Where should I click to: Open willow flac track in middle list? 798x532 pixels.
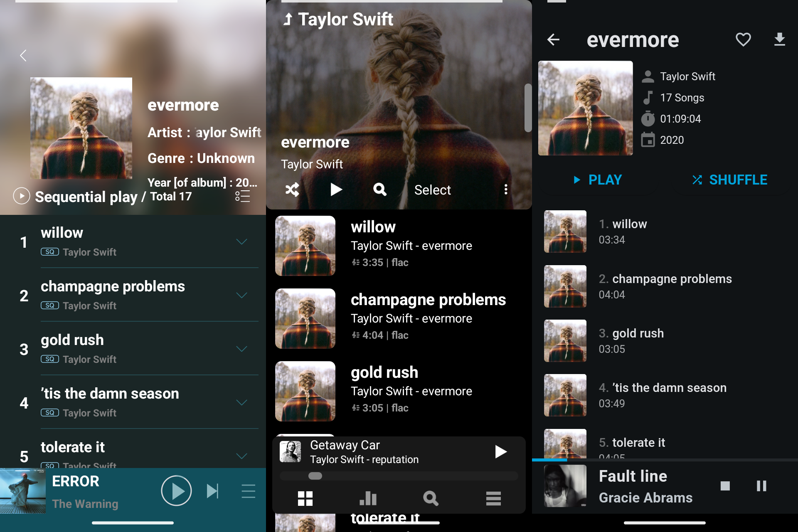[x=399, y=246]
